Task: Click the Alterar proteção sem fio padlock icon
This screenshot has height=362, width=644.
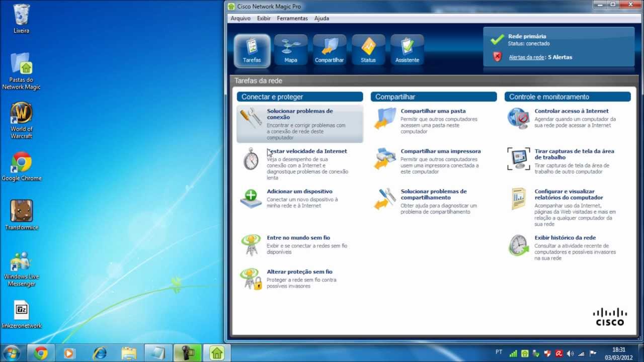Action: click(251, 279)
